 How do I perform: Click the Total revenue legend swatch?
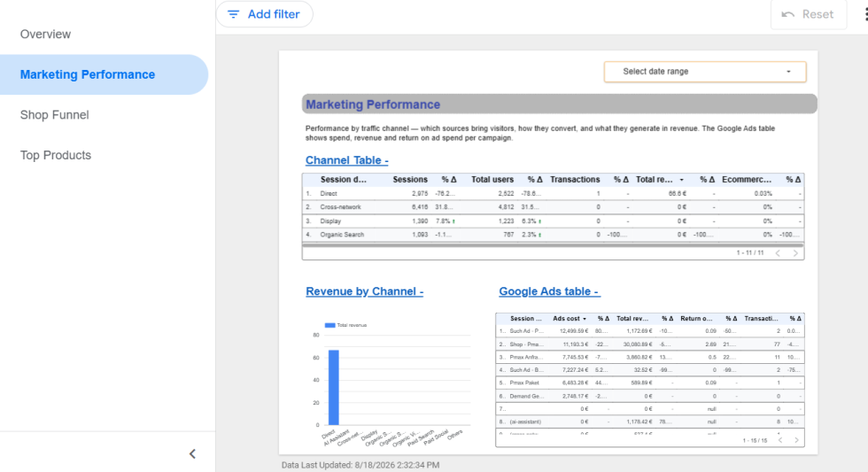coord(329,325)
